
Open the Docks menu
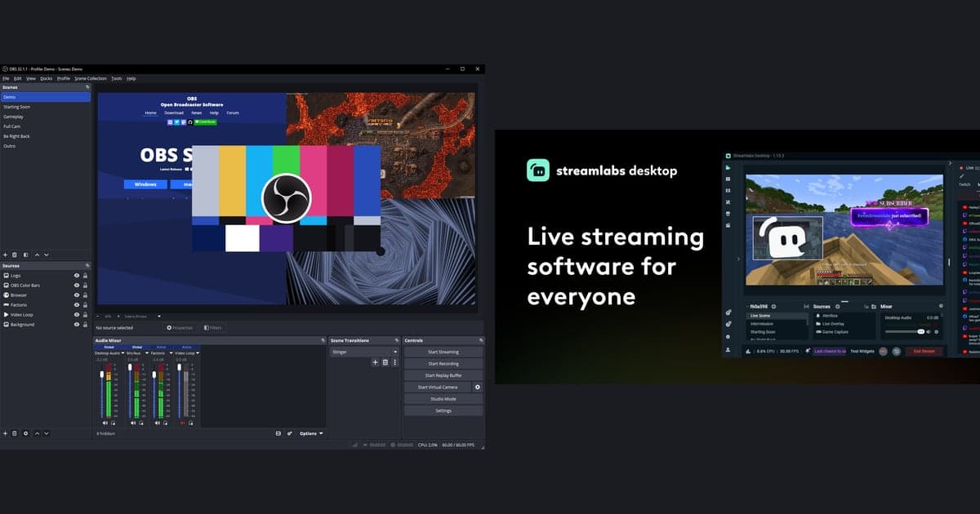click(x=47, y=78)
